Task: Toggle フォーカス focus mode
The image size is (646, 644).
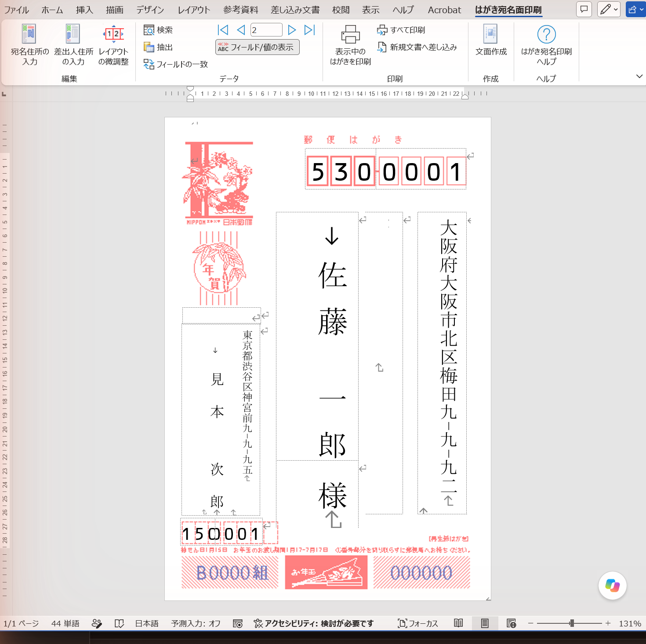Action: 417,623
